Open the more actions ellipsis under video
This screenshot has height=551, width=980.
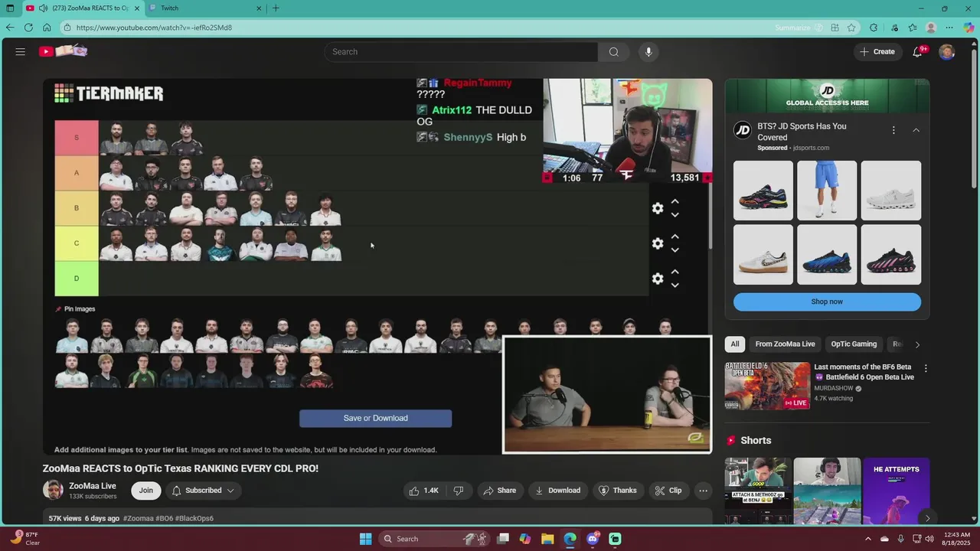(x=703, y=491)
